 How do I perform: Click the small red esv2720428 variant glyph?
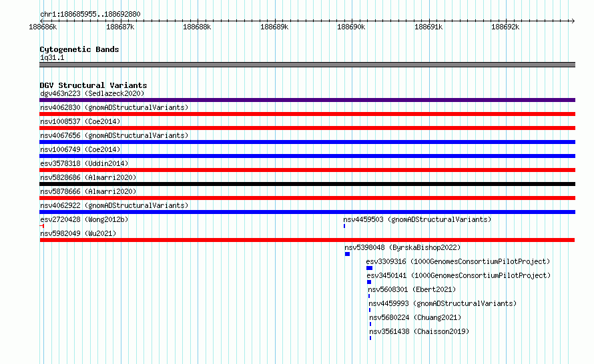pos(41,226)
